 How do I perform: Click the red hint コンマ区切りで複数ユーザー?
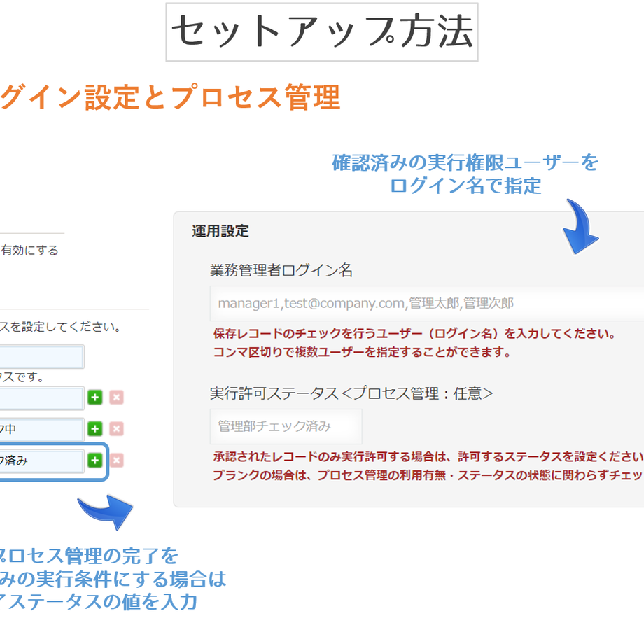362,352
